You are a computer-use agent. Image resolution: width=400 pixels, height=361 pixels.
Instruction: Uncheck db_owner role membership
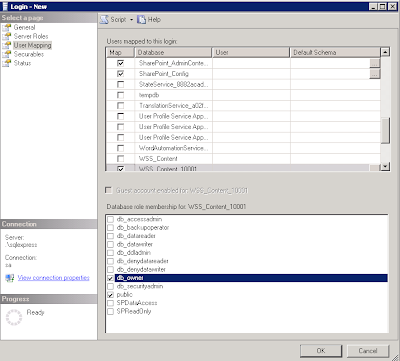tap(110, 278)
